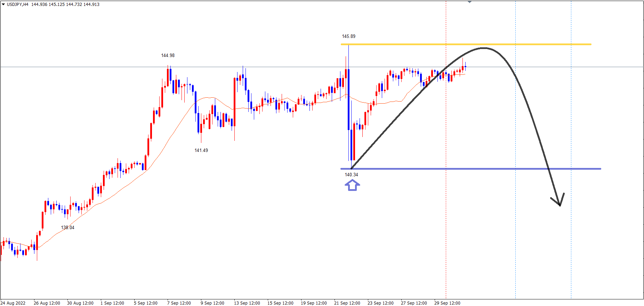Click the gray chart shift triangle at top
Image resolution: width=644 pixels, height=306 pixels.
[x=469, y=2]
